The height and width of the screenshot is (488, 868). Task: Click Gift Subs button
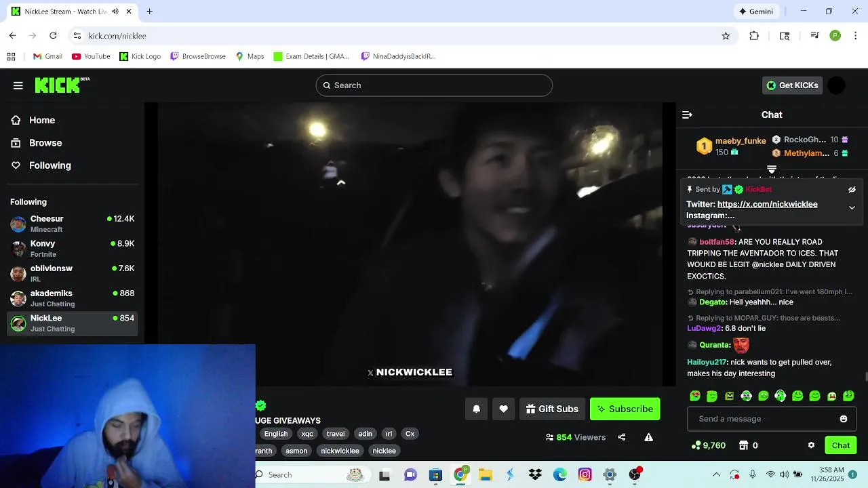pos(552,409)
